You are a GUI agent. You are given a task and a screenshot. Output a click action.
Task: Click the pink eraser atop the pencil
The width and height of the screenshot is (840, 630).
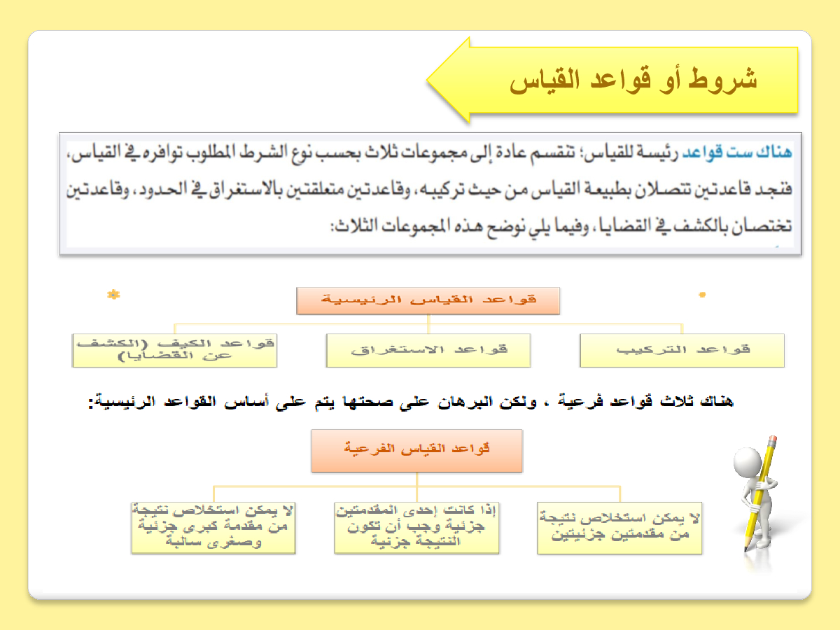[771, 442]
